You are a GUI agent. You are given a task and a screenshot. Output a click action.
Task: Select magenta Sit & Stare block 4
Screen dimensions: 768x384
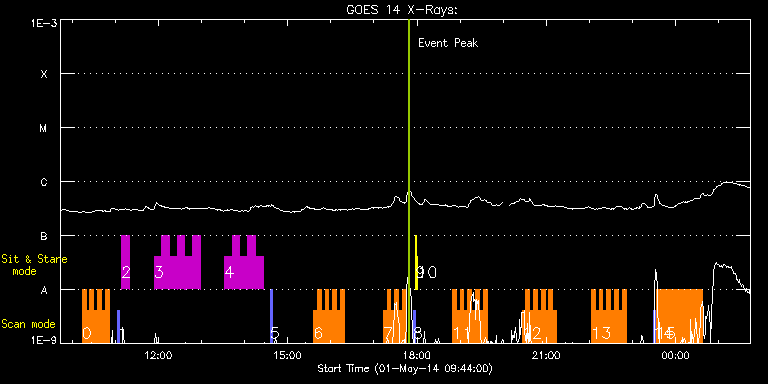(x=244, y=262)
